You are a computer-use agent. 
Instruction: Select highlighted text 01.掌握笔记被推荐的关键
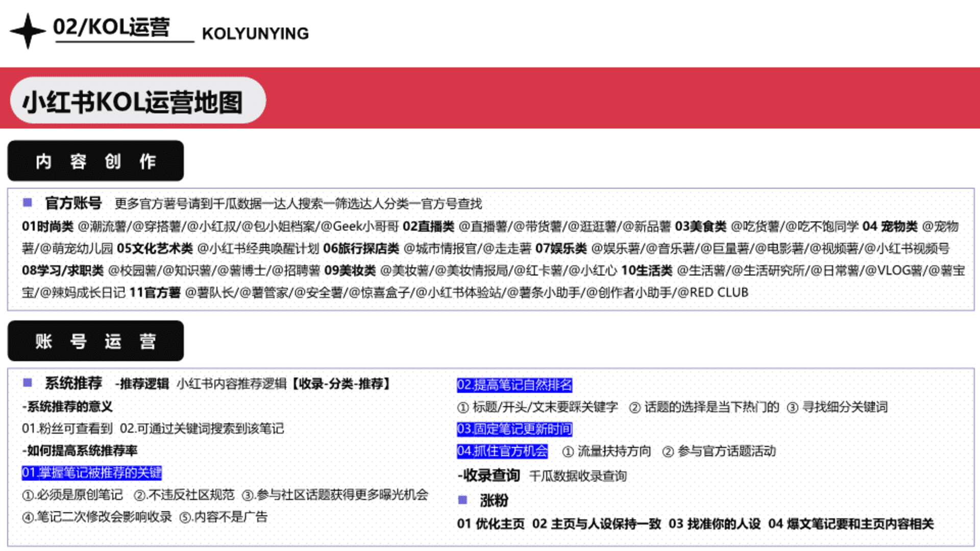point(91,473)
